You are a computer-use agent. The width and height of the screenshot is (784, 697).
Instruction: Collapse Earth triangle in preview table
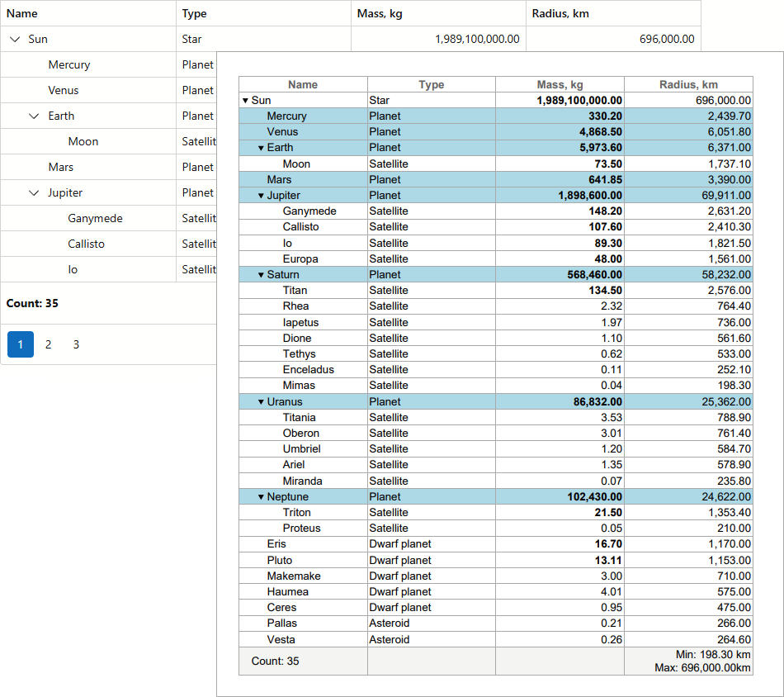pyautogui.click(x=261, y=149)
